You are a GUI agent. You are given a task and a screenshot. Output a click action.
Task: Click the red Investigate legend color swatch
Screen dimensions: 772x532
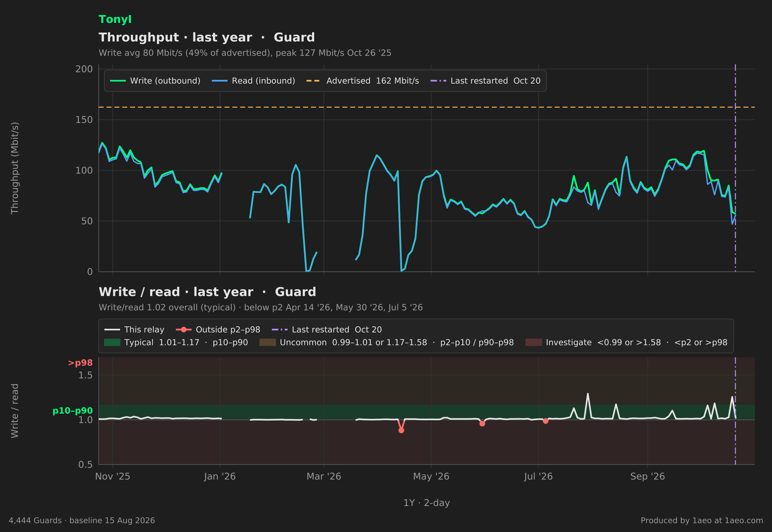coord(534,343)
